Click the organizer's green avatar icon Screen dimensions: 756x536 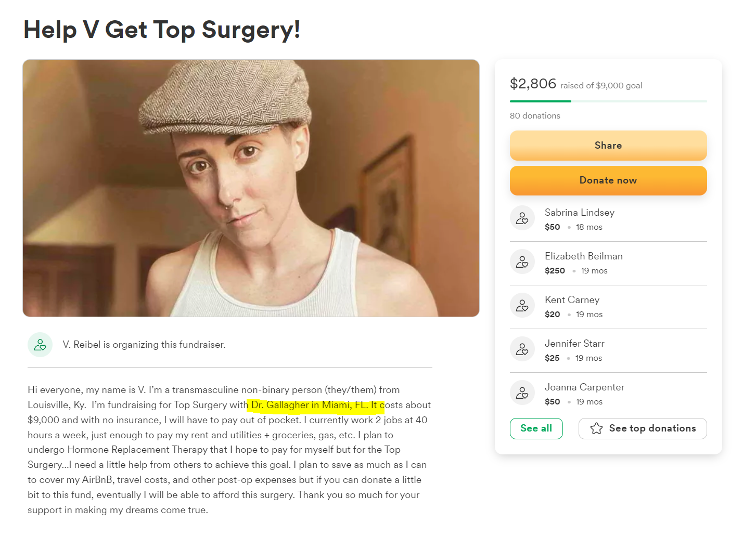pos(40,345)
